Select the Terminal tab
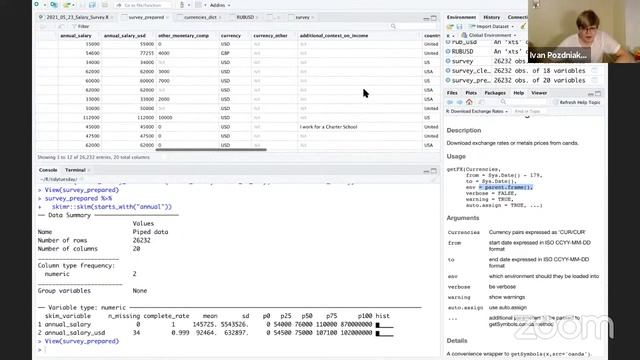Screen dimensions: 640x360 pos(75,170)
